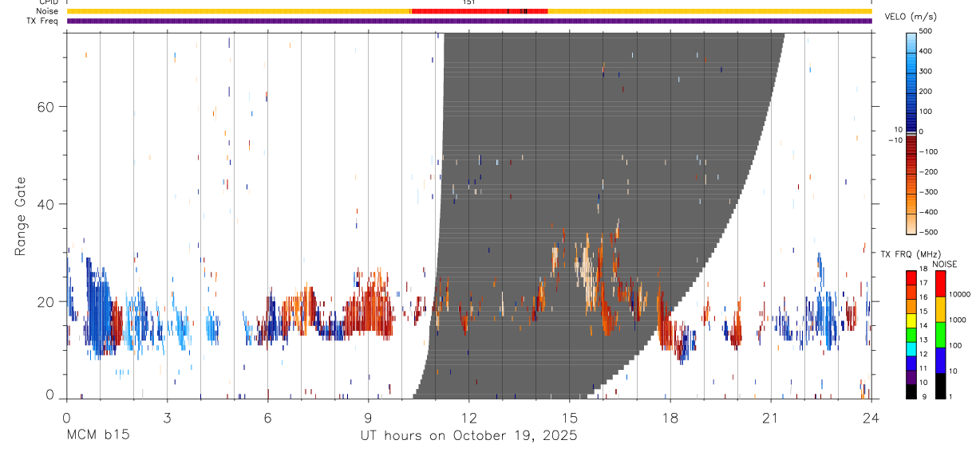Screen dimensions: 980x452
Task: Click the yellow 10000–1000 NOISE legend swatch
Action: coord(940,309)
